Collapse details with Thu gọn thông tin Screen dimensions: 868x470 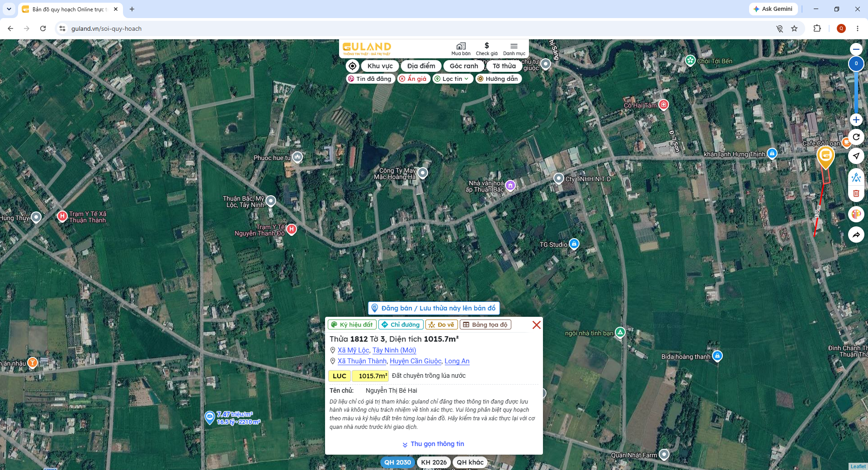[x=433, y=444]
